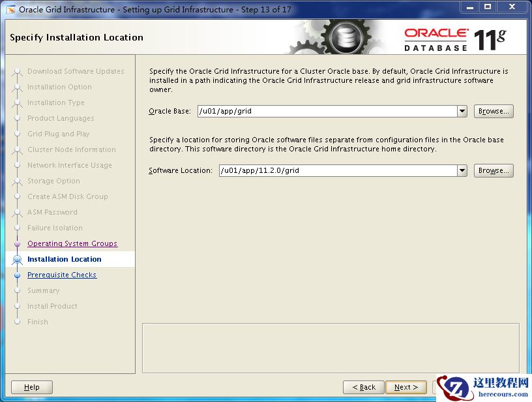Click the installer window title bar icon

(11, 10)
